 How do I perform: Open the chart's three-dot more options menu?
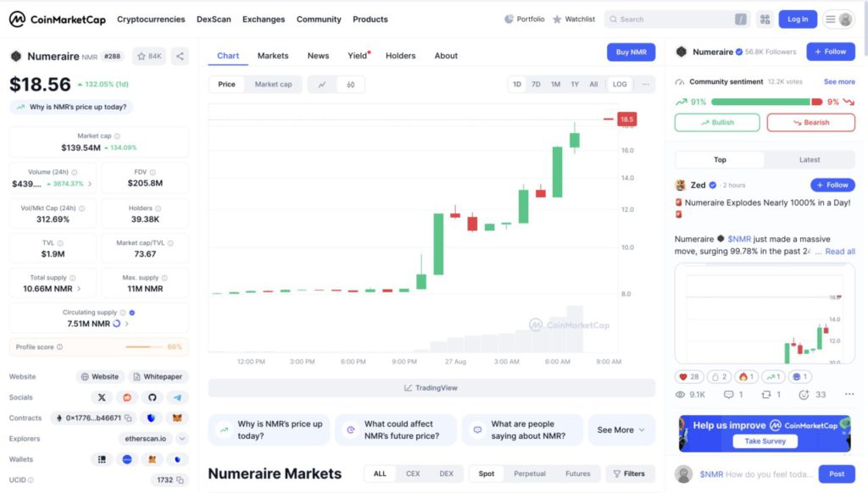click(646, 85)
